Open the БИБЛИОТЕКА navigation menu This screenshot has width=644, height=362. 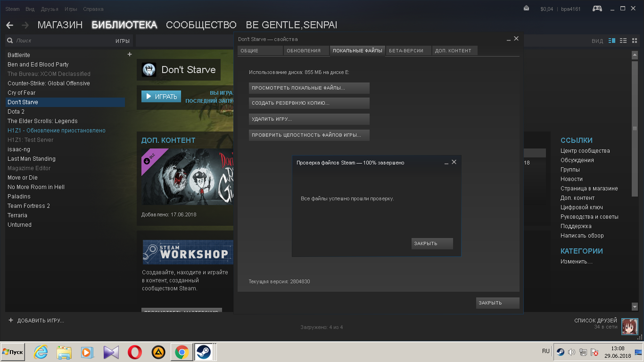[x=124, y=25]
